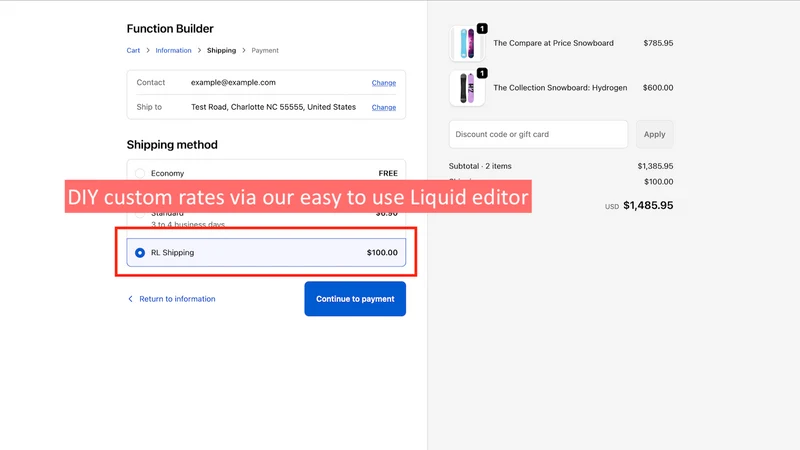Screen dimensions: 800x450
Task: Click the $1,485.95 total amount
Action: (x=648, y=205)
